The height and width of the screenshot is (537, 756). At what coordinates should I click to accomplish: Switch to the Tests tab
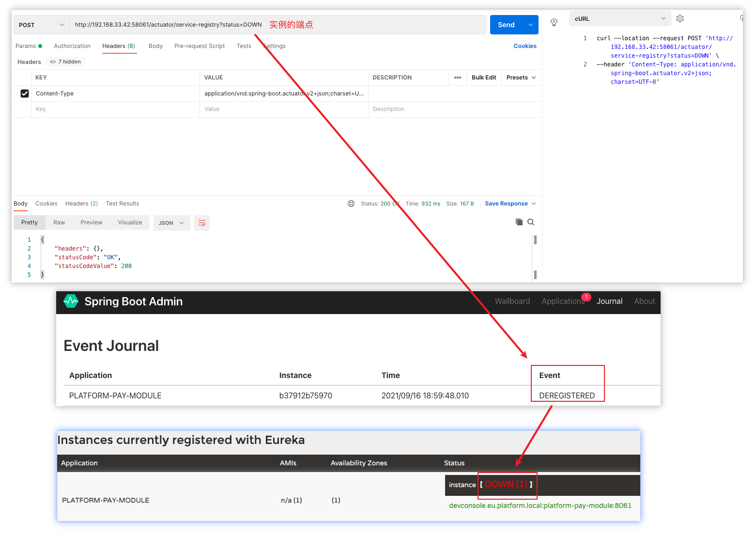point(244,46)
